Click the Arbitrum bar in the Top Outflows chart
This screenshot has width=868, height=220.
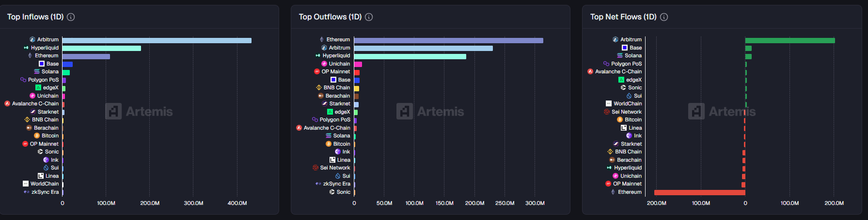pos(423,48)
